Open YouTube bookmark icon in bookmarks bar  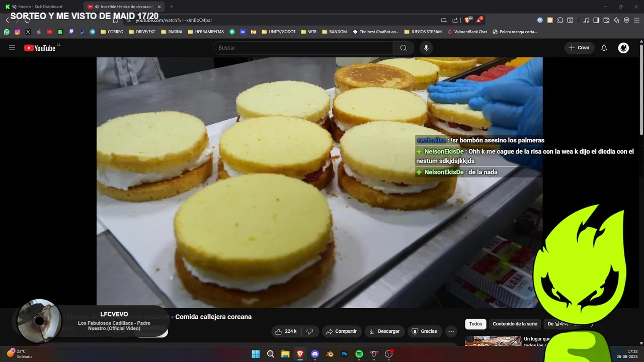tap(49, 32)
